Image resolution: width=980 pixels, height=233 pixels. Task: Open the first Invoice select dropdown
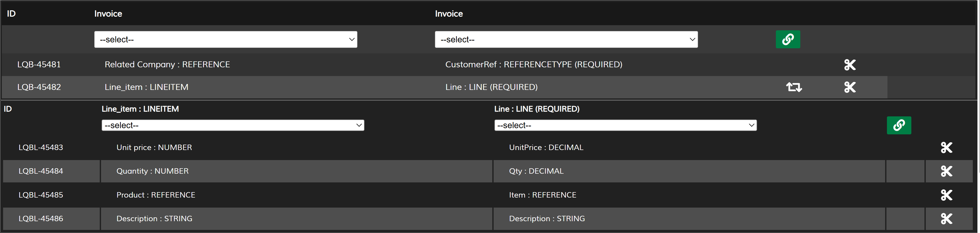pyautogui.click(x=226, y=40)
